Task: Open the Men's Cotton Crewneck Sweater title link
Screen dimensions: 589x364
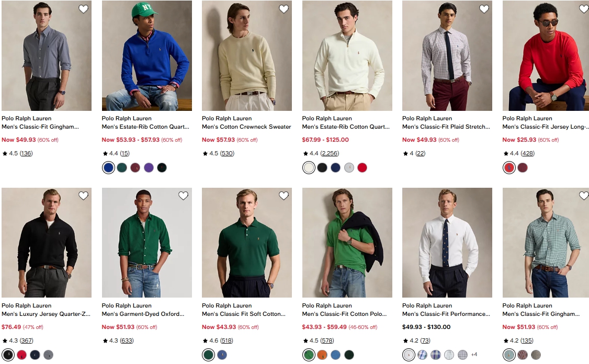Action: [246, 127]
